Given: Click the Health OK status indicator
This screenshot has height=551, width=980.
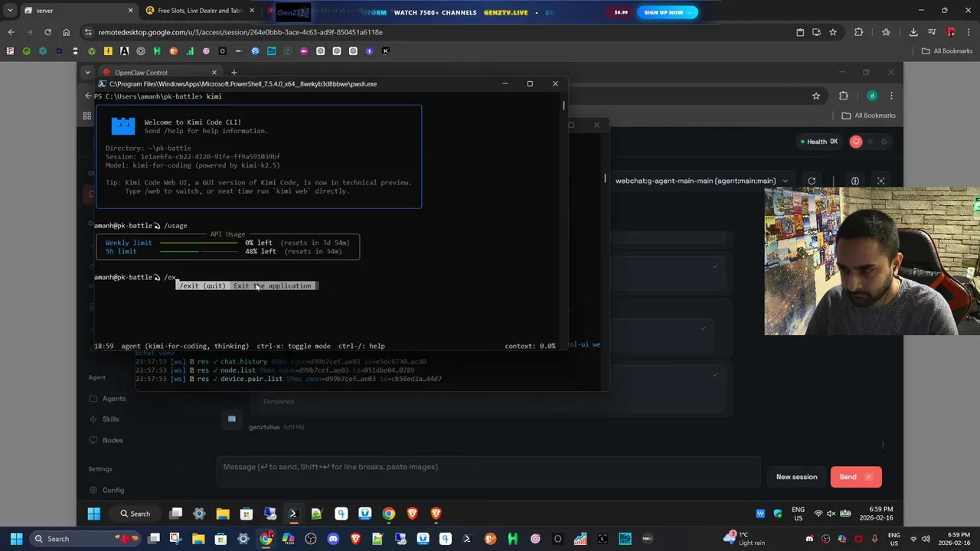Looking at the screenshot, I should (x=818, y=142).
